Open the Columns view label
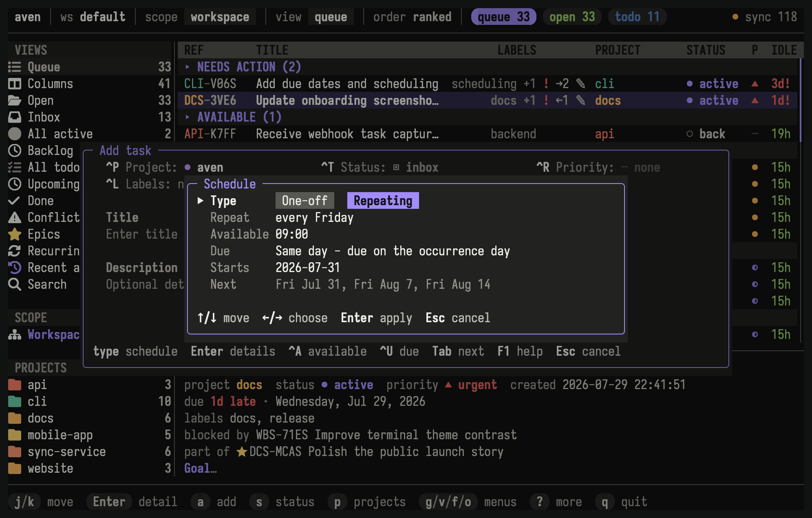812x518 pixels. [50, 84]
